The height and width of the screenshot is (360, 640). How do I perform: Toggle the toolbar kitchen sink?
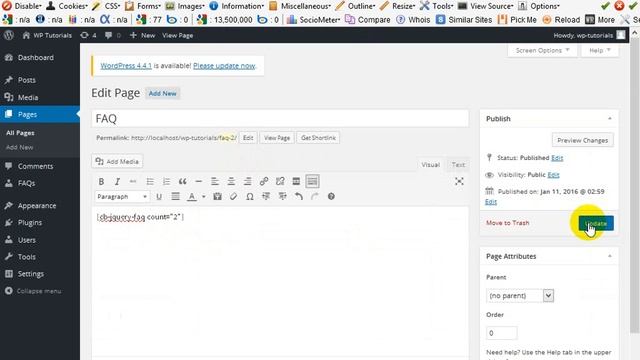312,181
